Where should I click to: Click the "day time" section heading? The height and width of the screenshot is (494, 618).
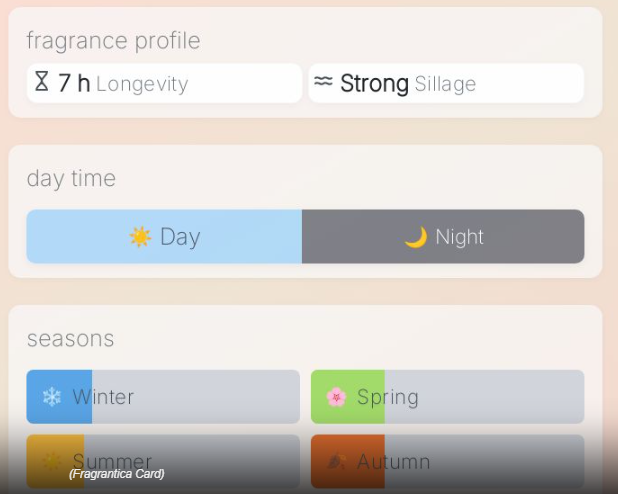click(x=71, y=179)
